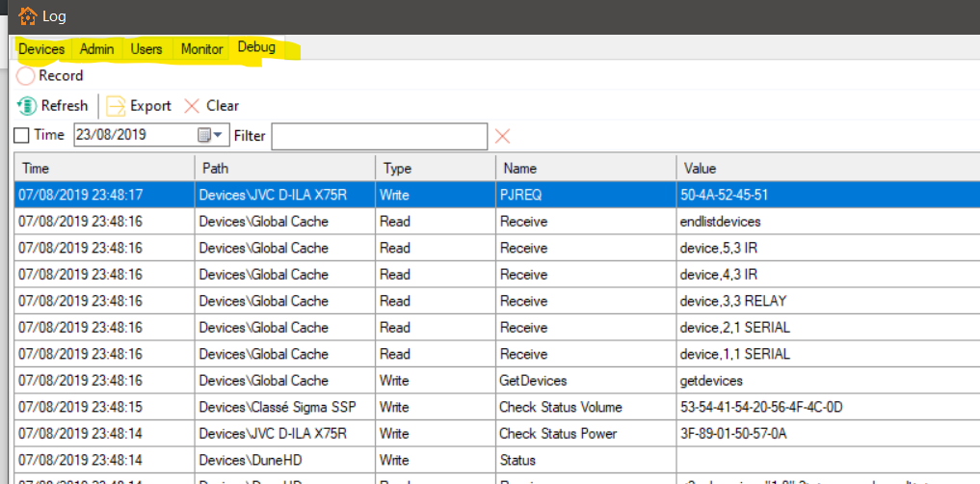Open the Admin menu
980x484 pixels.
pos(96,49)
